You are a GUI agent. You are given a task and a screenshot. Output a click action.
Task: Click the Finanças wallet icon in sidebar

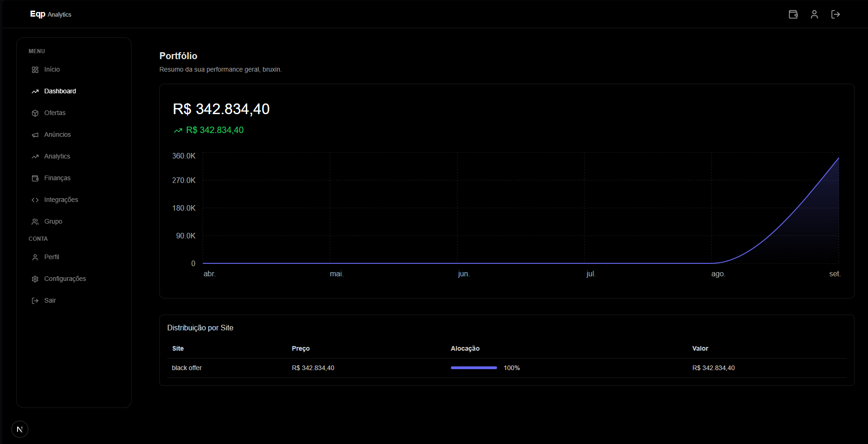(x=35, y=178)
